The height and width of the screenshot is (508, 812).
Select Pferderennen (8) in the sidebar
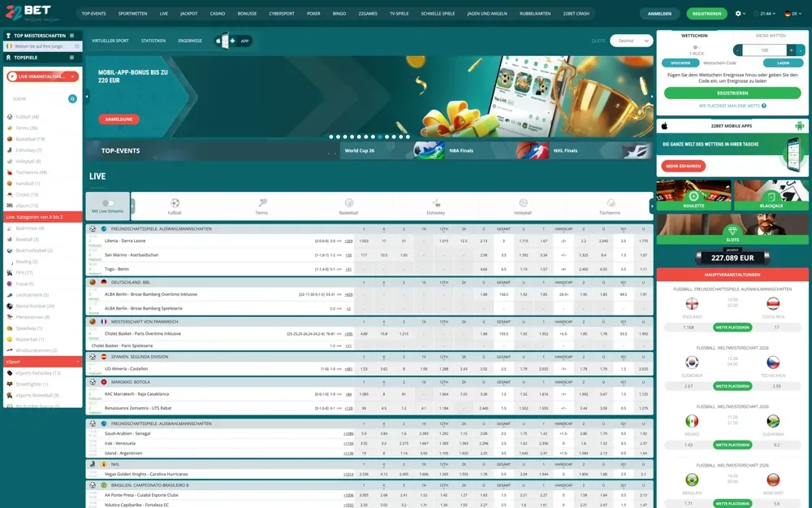point(32,317)
